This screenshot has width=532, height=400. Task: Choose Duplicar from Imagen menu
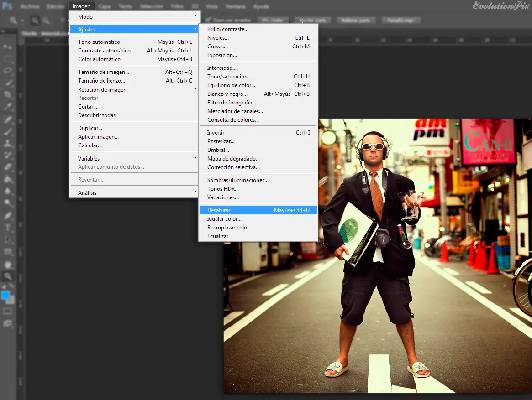point(134,128)
